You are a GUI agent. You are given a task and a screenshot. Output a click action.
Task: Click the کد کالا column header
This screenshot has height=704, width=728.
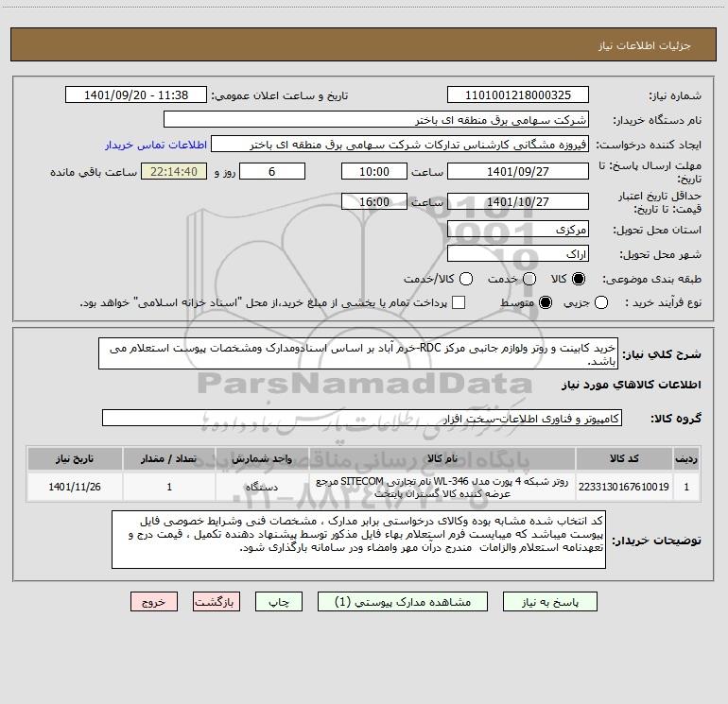[x=624, y=458]
